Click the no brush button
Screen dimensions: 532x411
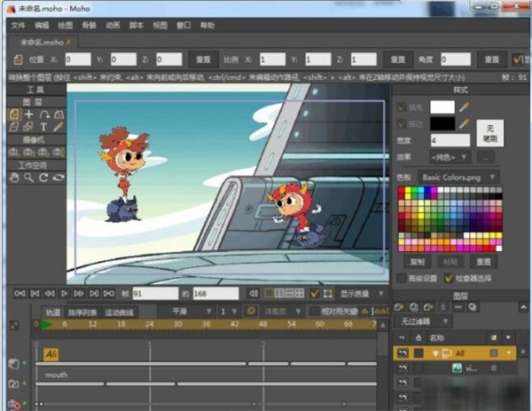pyautogui.click(x=490, y=133)
